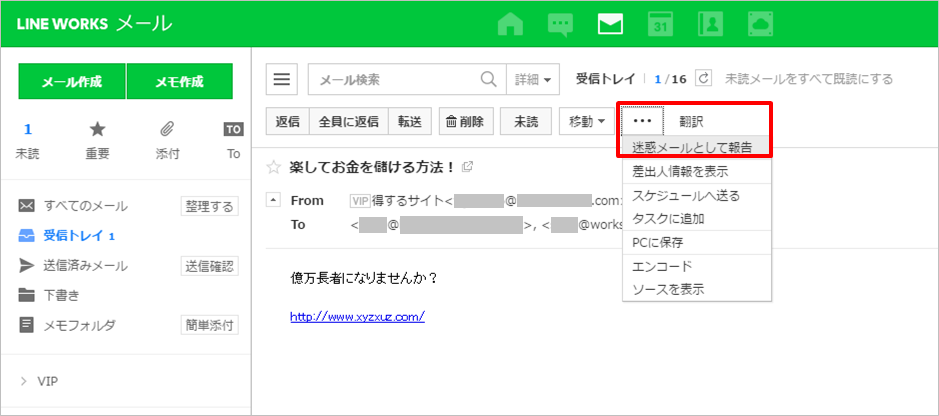Click the メール検索 search field

click(x=395, y=79)
